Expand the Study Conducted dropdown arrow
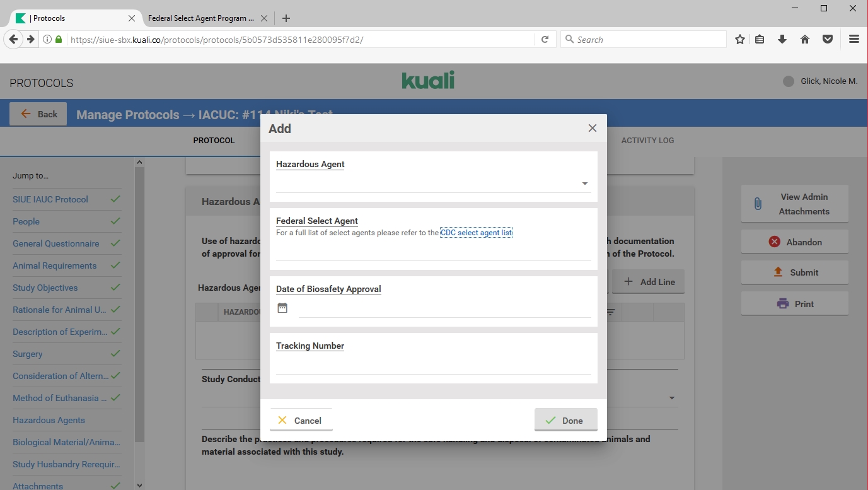This screenshot has width=868, height=490. pos(671,398)
